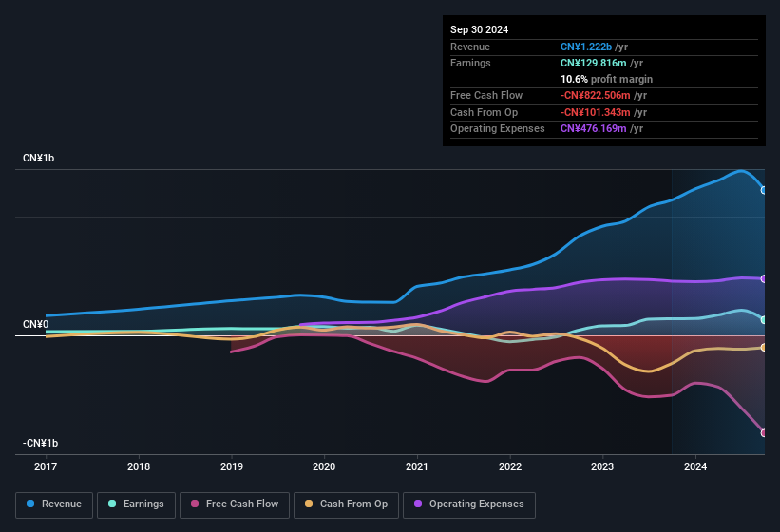
Task: Click the 2017 x-axis label
Action: tap(46, 466)
